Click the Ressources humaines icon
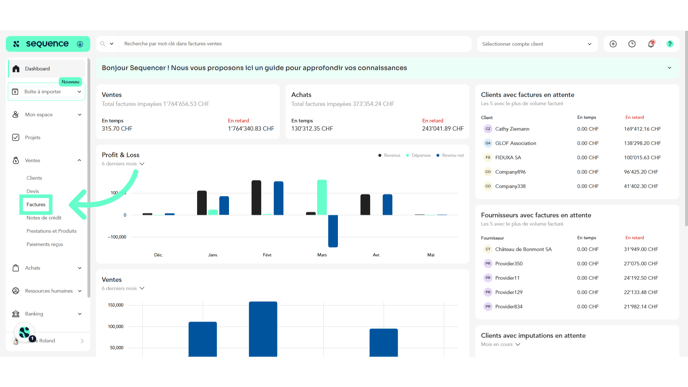688x387 pixels. click(x=15, y=291)
